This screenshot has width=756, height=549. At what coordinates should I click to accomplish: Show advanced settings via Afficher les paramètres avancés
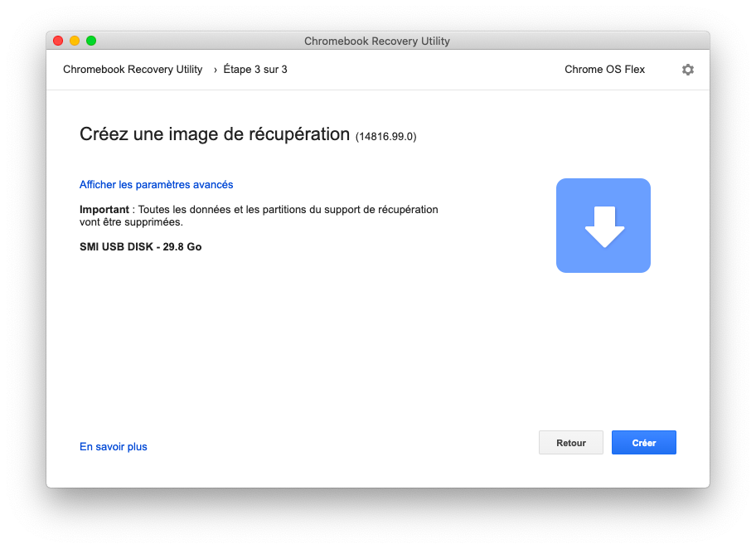click(156, 185)
